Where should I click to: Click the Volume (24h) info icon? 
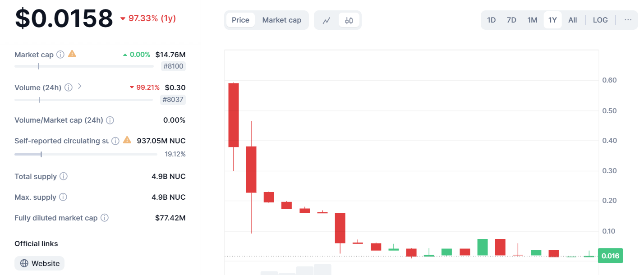[69, 87]
